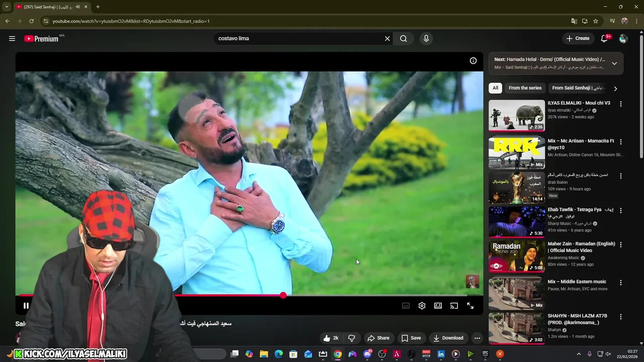Open options for Middle Eastern music mix
Viewport: 644px width, 362px height.
620,283
